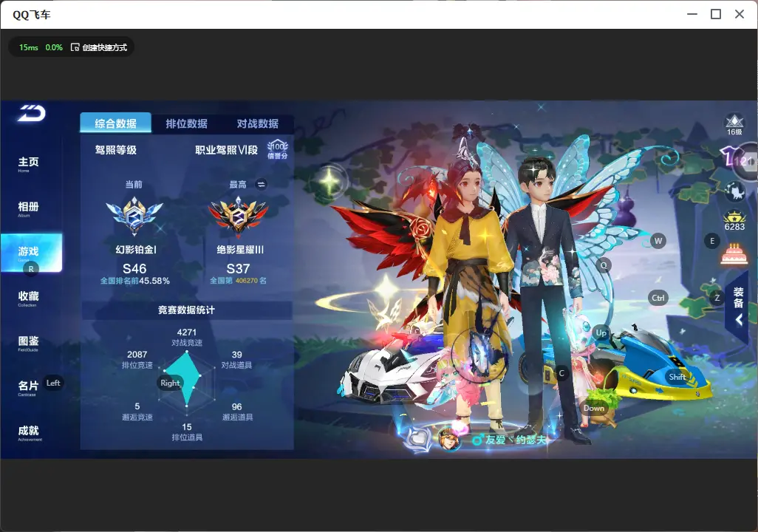Minimize the QQ飞车 window

pos(692,15)
